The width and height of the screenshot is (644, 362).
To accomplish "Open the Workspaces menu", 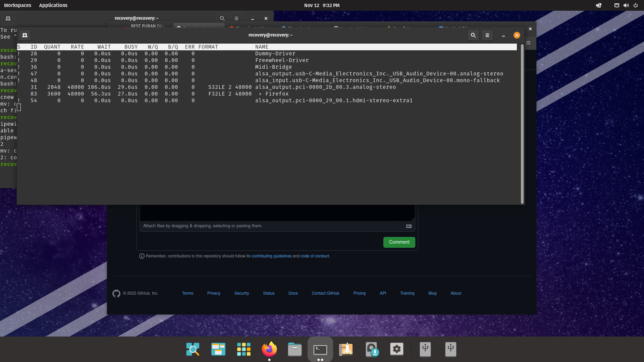I will click(17, 5).
